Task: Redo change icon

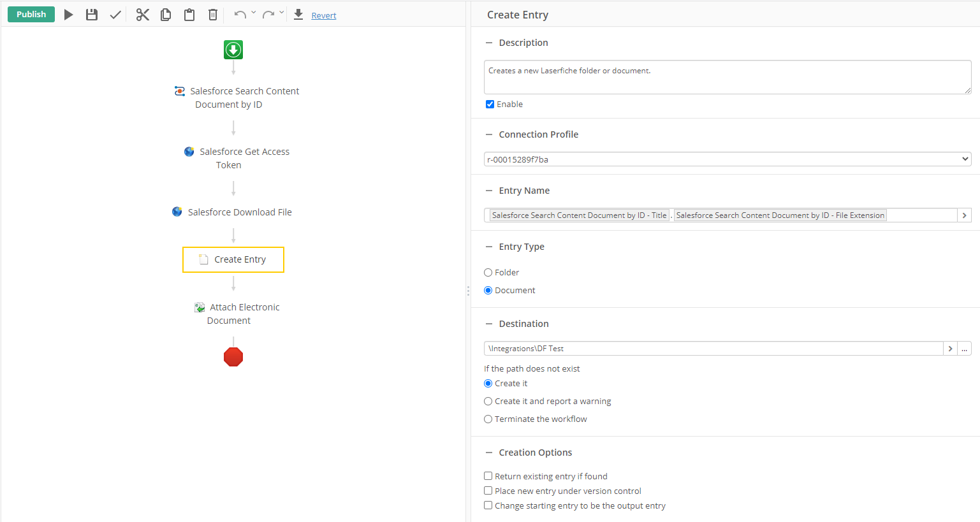Action: tap(268, 14)
